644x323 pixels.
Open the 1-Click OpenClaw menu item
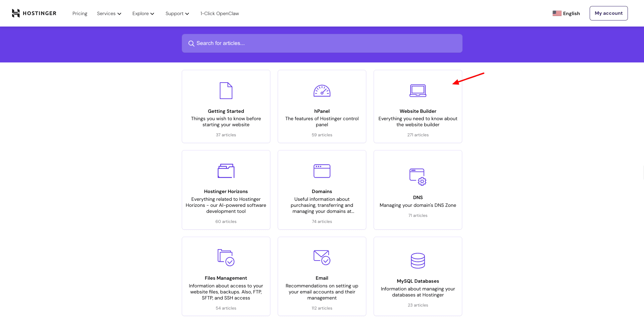[220, 13]
